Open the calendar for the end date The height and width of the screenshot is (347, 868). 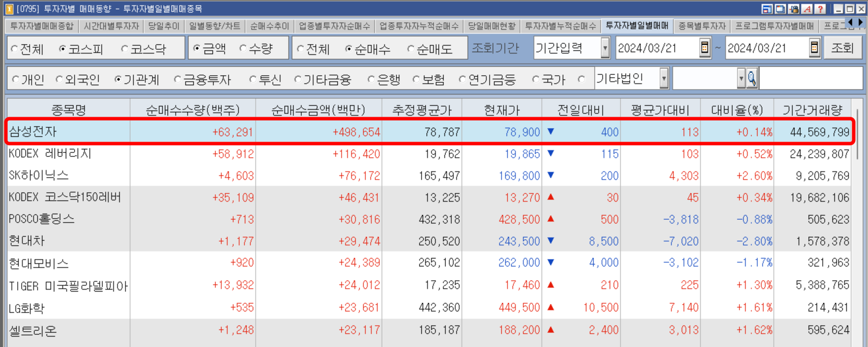814,48
